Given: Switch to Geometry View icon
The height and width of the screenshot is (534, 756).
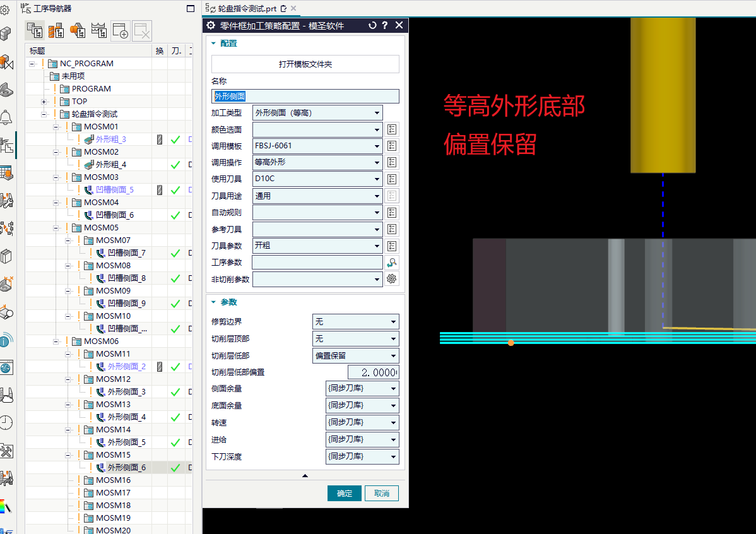Looking at the screenshot, I should click(77, 30).
